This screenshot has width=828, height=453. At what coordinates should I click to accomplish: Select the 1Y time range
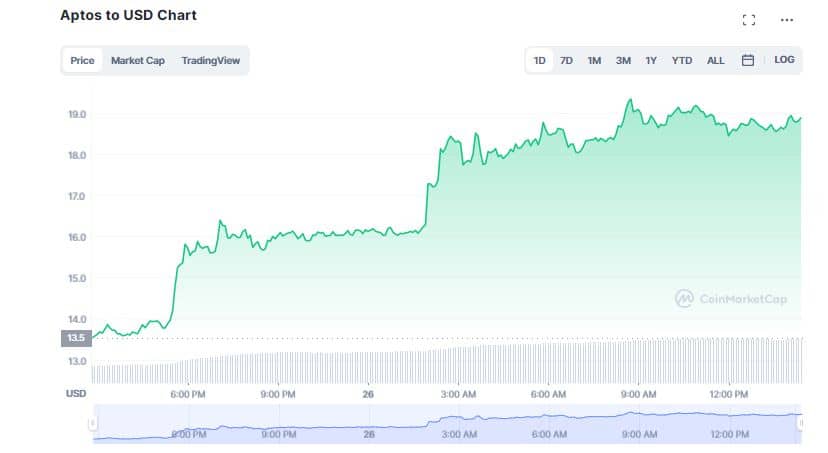pos(651,61)
